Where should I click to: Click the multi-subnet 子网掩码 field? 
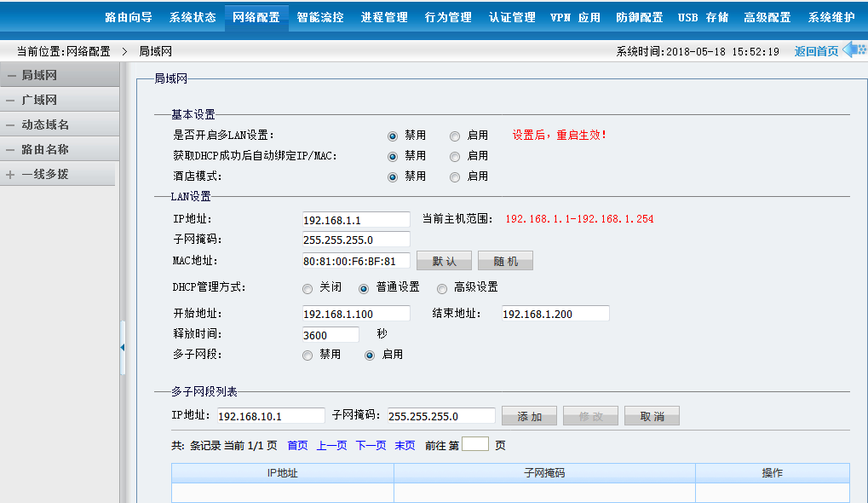441,415
